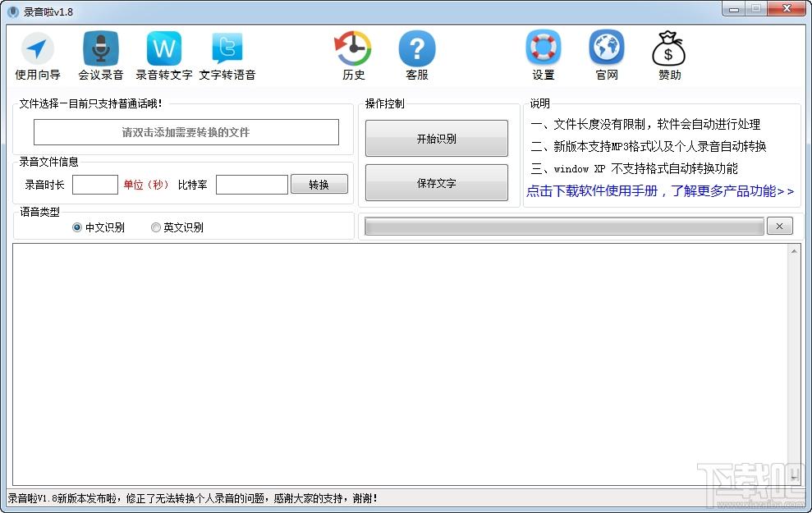Select the 文字转语音 text-to-speech icon
This screenshot has width=812, height=513.
click(x=227, y=50)
